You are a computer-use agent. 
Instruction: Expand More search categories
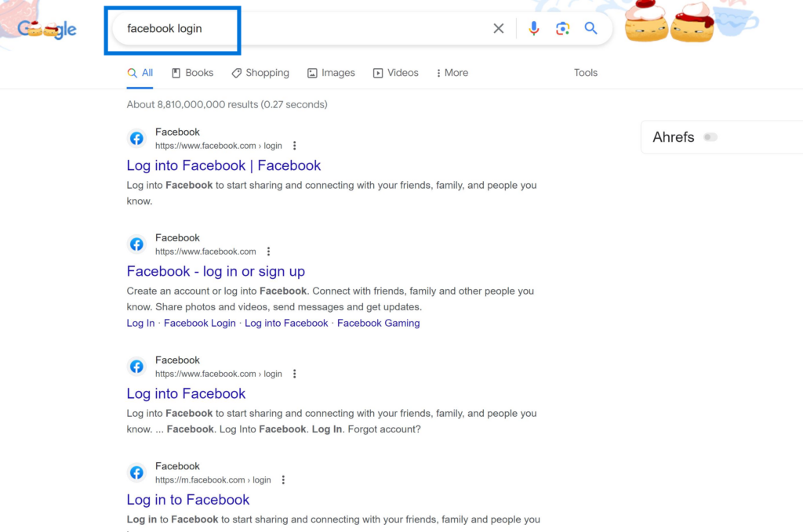click(452, 72)
